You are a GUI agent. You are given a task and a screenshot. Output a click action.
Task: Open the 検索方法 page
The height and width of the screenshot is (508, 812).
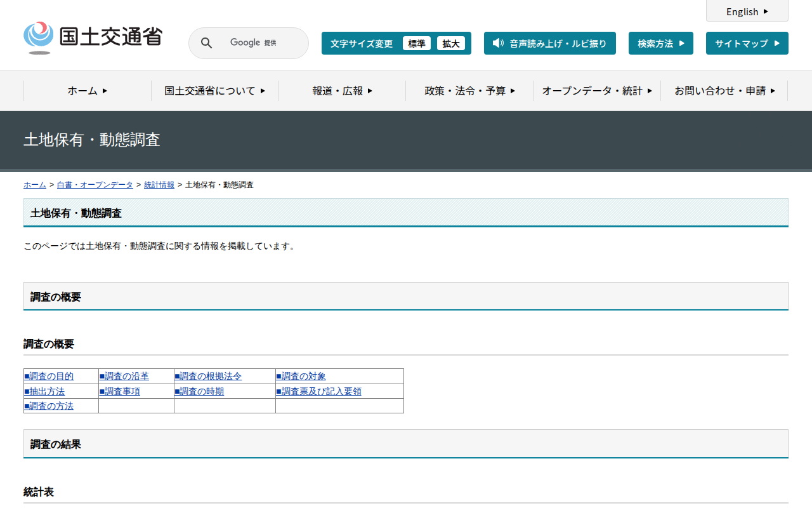click(x=660, y=43)
